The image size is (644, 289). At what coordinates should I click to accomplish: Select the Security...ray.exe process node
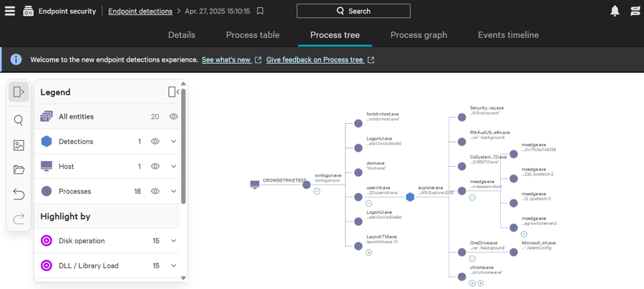[462, 117]
